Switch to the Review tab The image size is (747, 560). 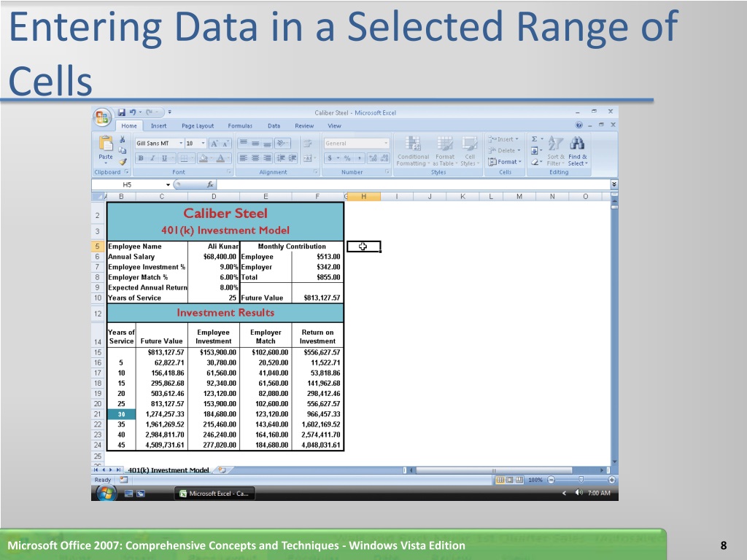click(304, 125)
